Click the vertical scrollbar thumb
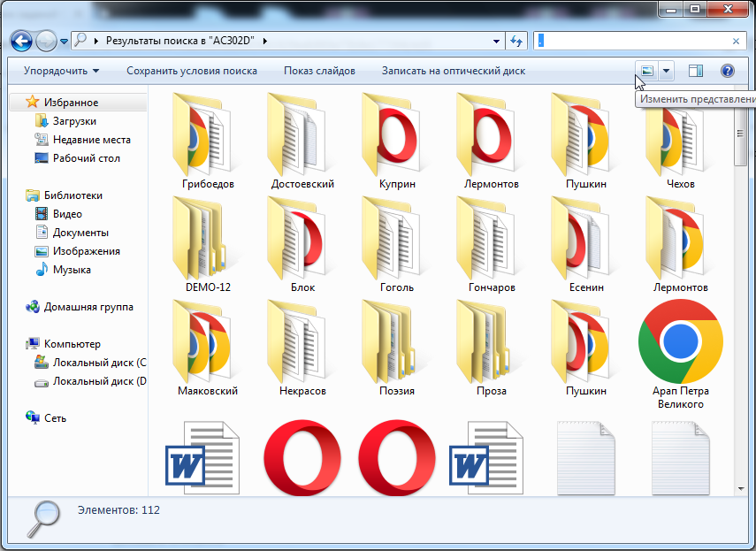This screenshot has height=551, width=756. click(740, 134)
